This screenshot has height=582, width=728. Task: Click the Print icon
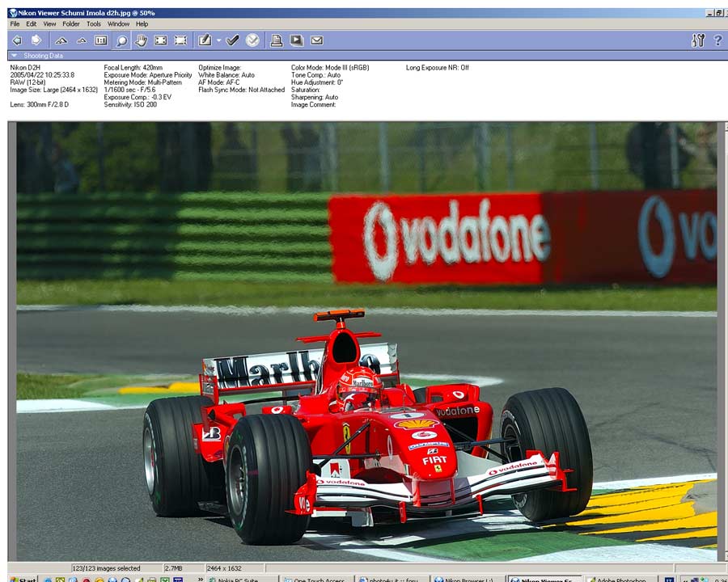[x=275, y=40]
